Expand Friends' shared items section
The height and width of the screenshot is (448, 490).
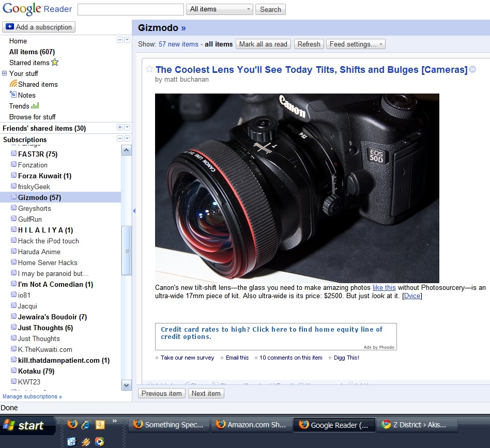pos(120,128)
